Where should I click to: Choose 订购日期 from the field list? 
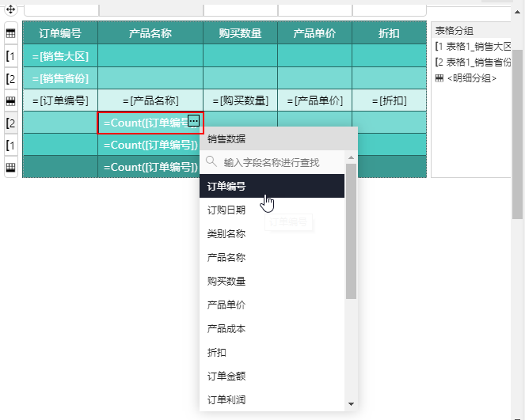(226, 210)
